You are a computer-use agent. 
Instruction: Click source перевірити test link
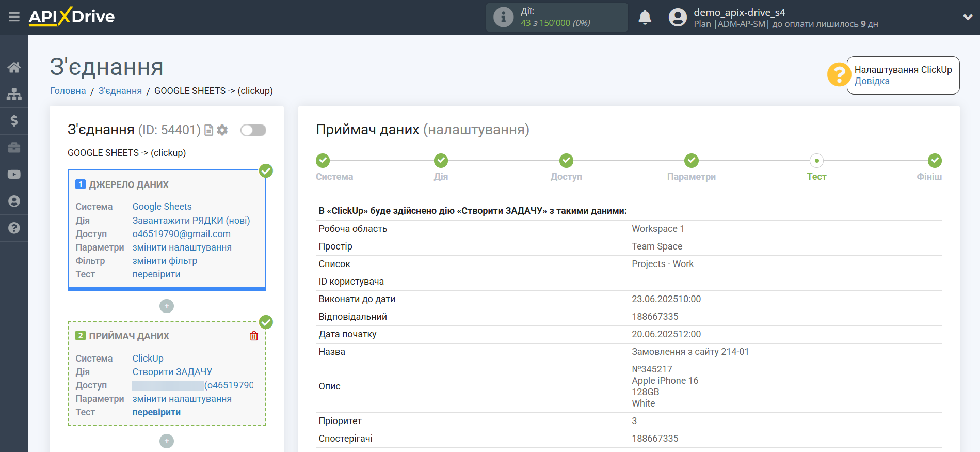coord(156,274)
